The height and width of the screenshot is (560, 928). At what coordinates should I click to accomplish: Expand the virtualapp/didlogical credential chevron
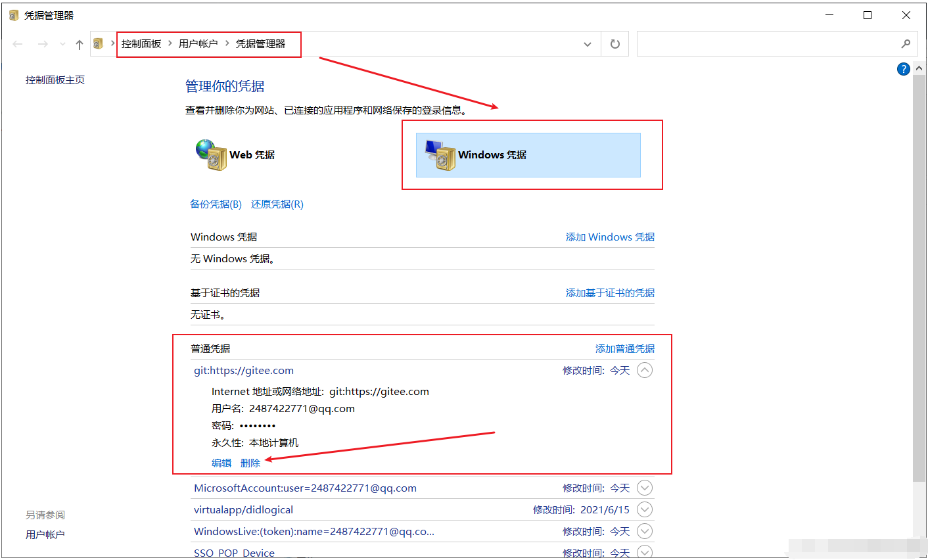point(645,510)
